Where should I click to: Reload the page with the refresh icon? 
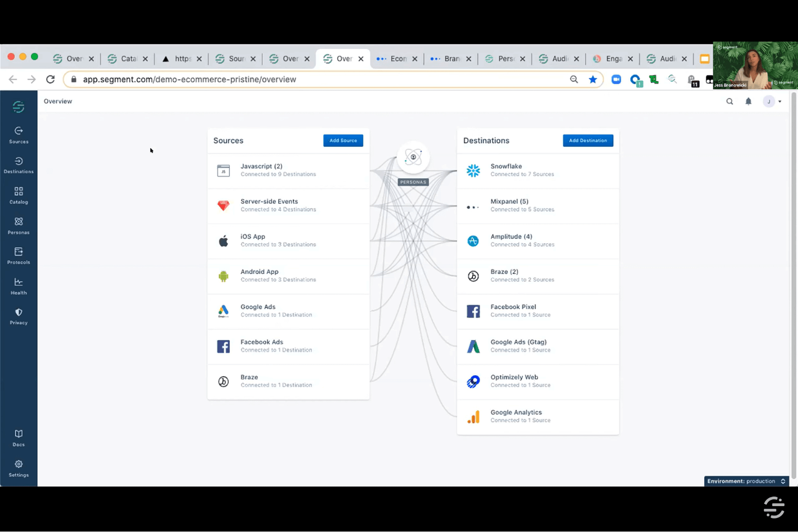point(50,79)
